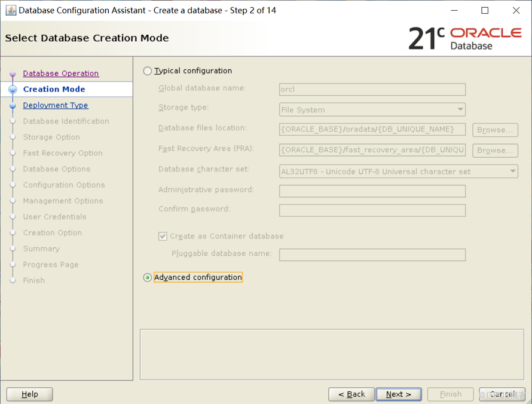Click the Administrative password field

point(372,191)
